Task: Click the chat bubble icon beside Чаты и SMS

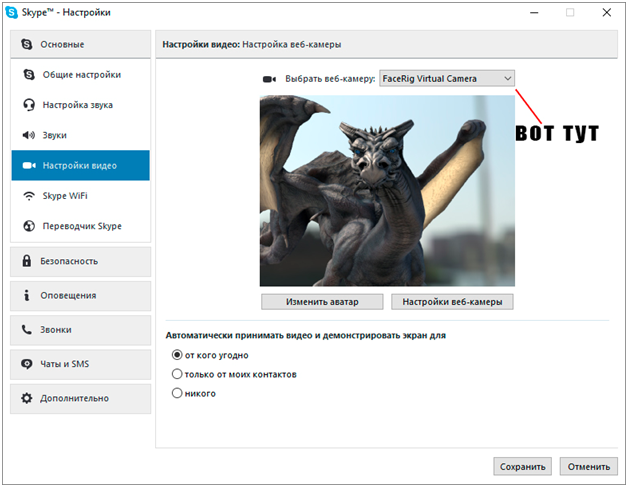Action: point(26,364)
